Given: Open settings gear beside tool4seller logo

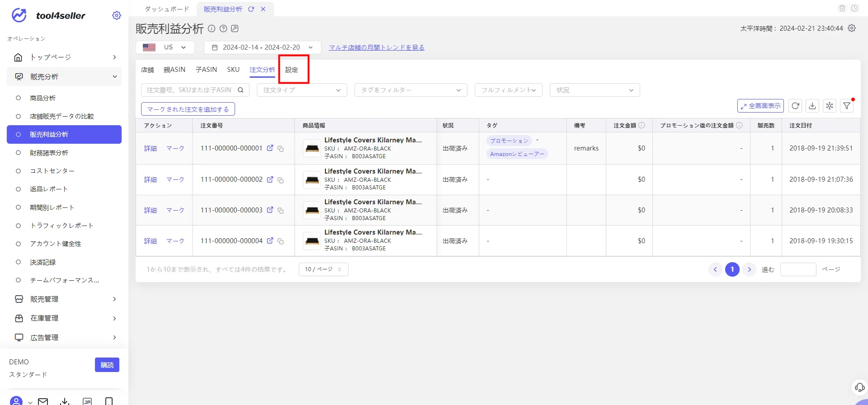Looking at the screenshot, I should [117, 15].
